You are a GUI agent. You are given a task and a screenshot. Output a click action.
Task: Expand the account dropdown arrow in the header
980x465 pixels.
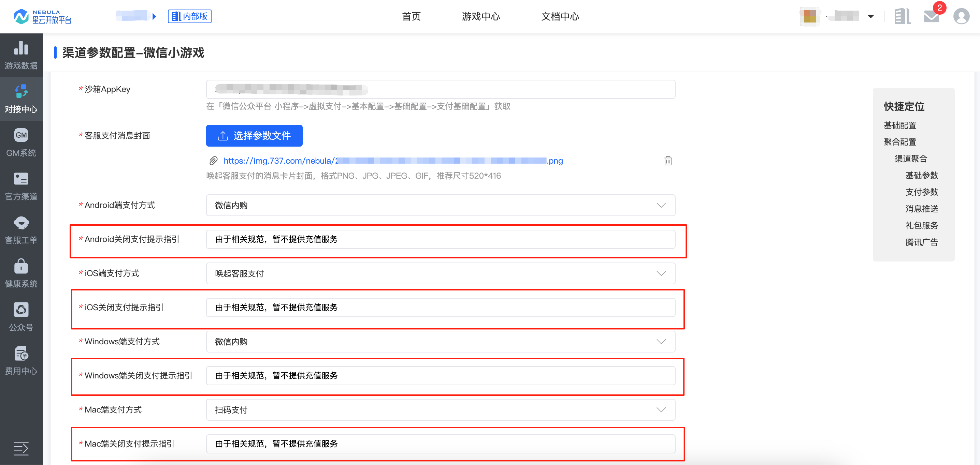click(870, 16)
